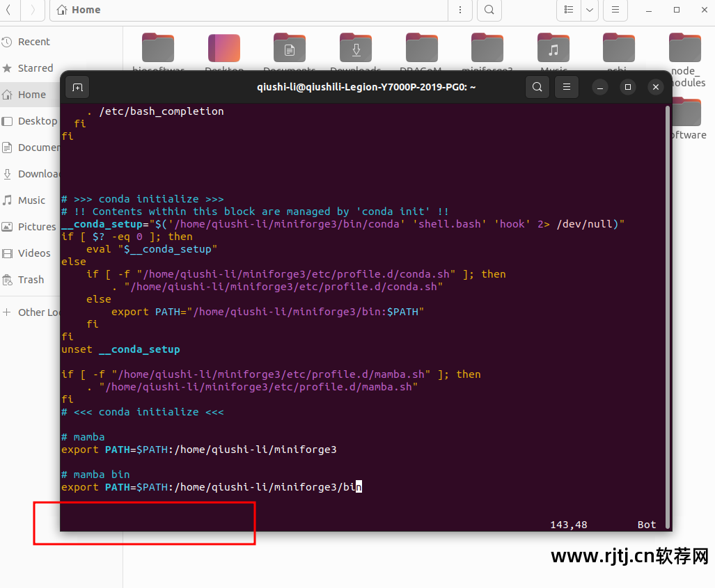Open the terminal hamburger menu
The height and width of the screenshot is (588, 715).
(566, 87)
